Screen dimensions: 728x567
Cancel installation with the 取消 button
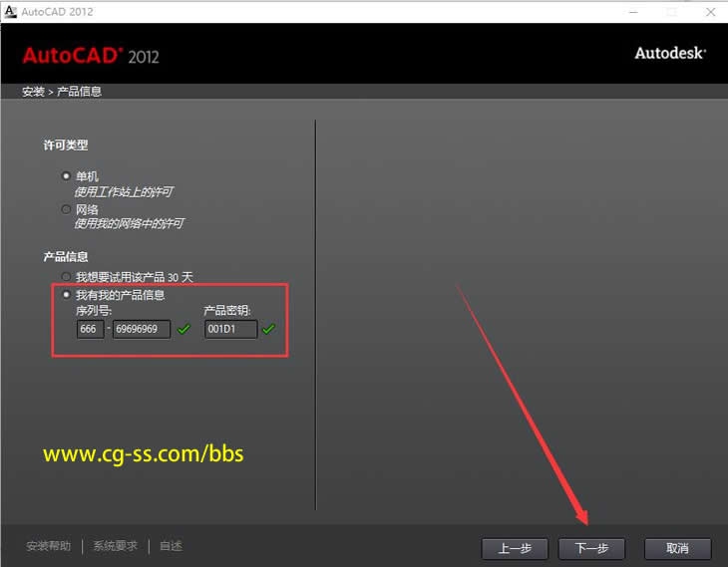pos(677,549)
